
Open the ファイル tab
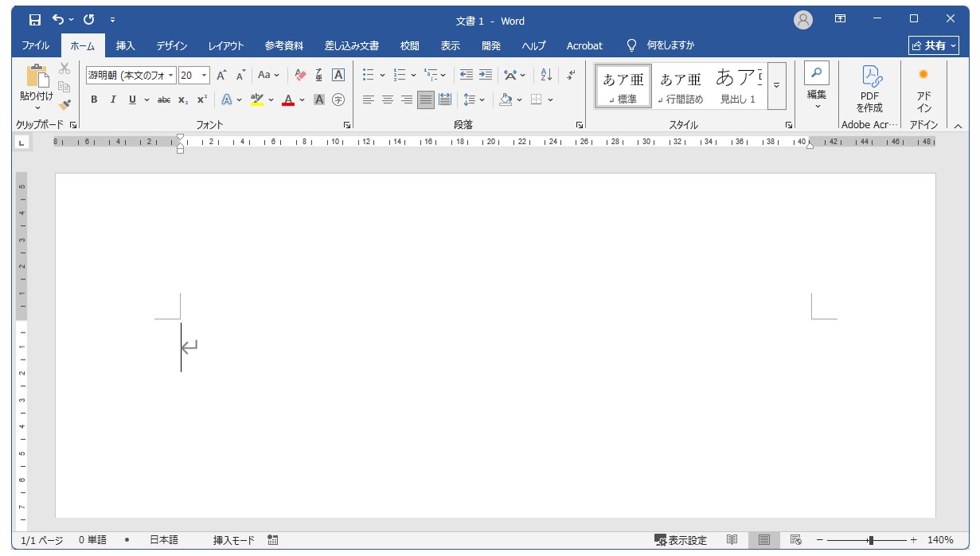[x=35, y=45]
